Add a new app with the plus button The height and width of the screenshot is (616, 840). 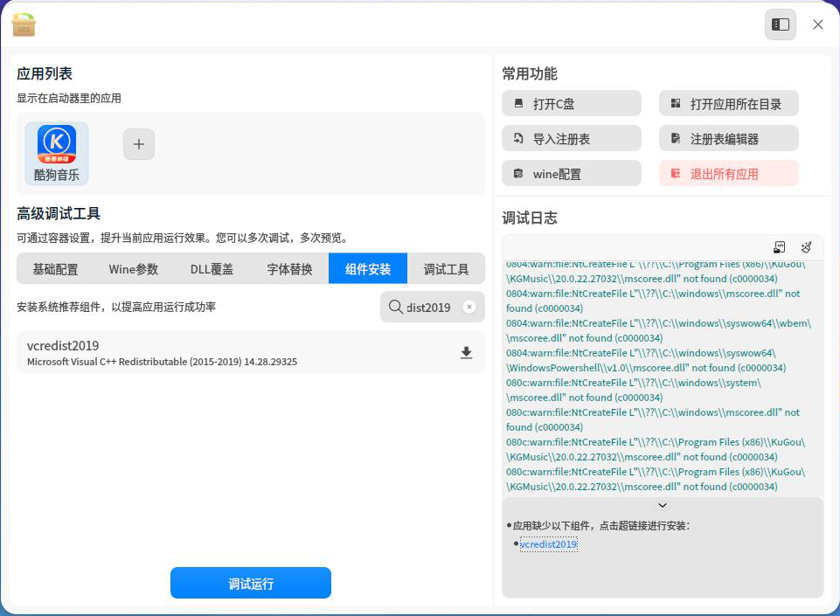[139, 144]
